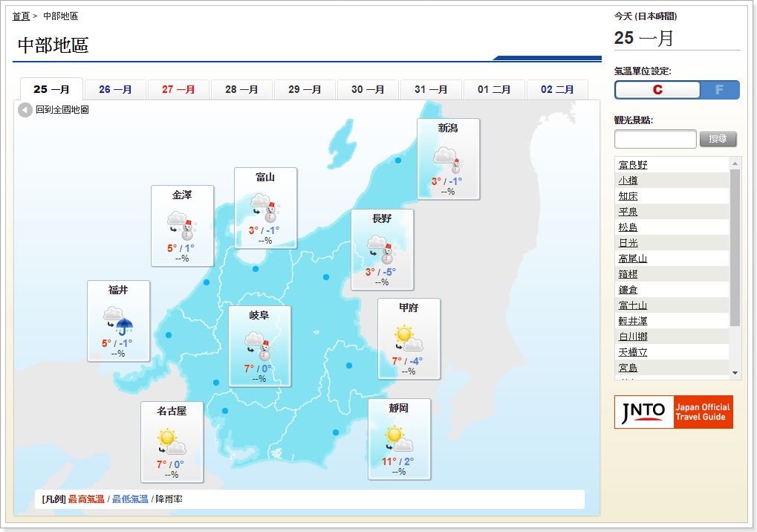The height and width of the screenshot is (532, 757).
Task: Open the JNTO Japan Official Travel Guide banner
Action: coord(673,412)
